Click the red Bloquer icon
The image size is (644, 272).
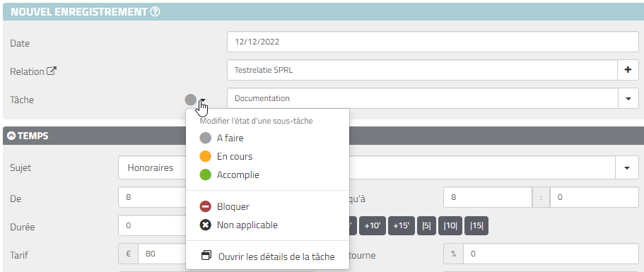pyautogui.click(x=205, y=207)
